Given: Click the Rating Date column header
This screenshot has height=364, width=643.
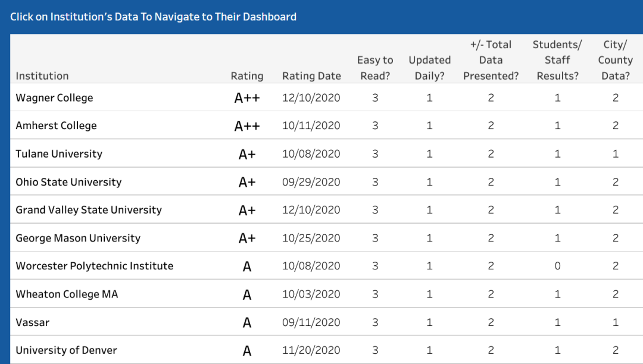Looking at the screenshot, I should point(311,76).
